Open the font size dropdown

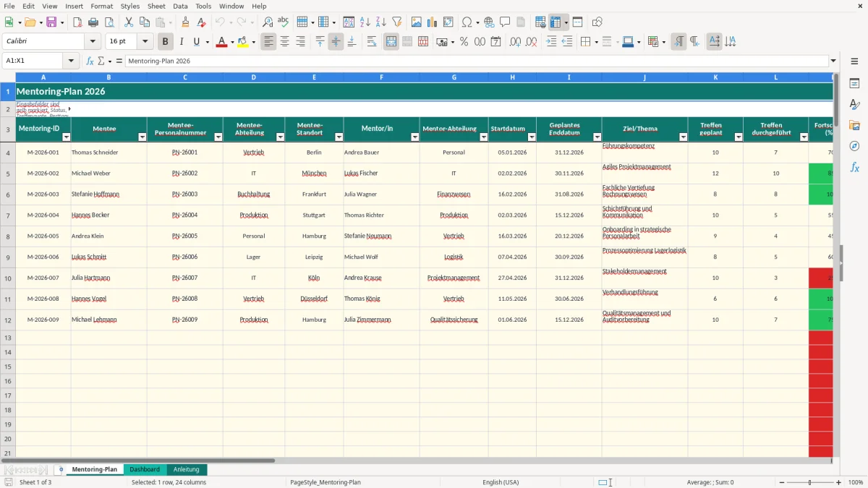click(x=145, y=42)
